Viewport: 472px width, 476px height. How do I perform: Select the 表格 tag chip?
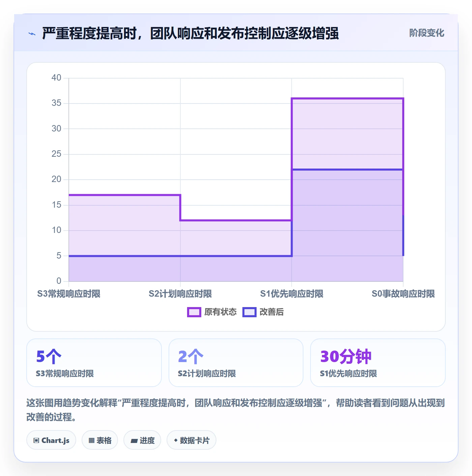coord(100,440)
